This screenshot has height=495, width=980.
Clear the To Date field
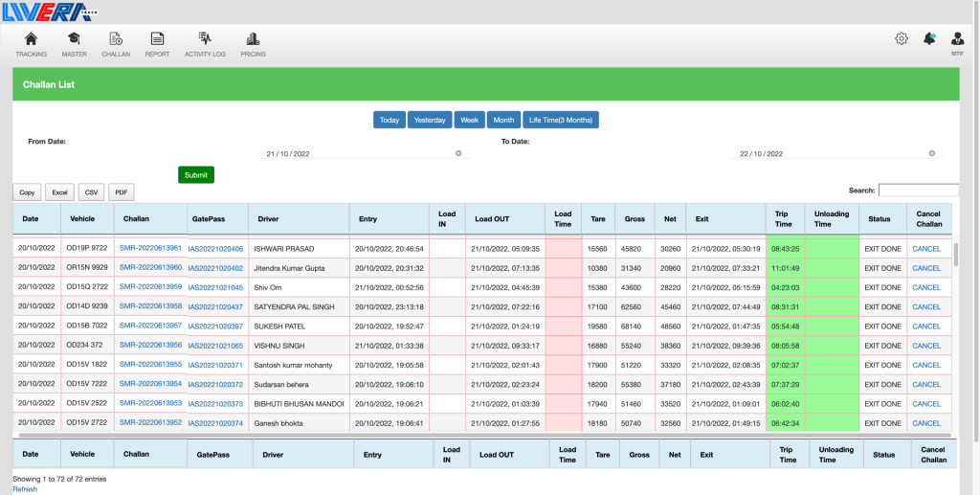(x=932, y=153)
